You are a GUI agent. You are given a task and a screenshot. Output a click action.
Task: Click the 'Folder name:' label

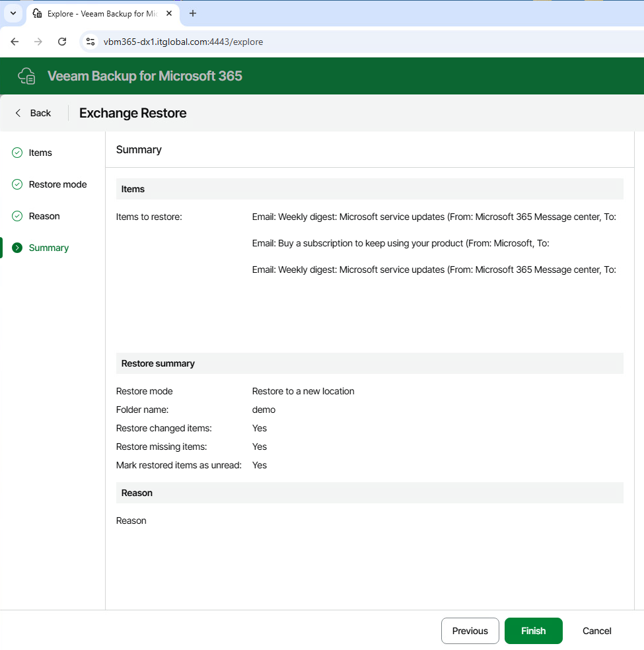coord(142,410)
